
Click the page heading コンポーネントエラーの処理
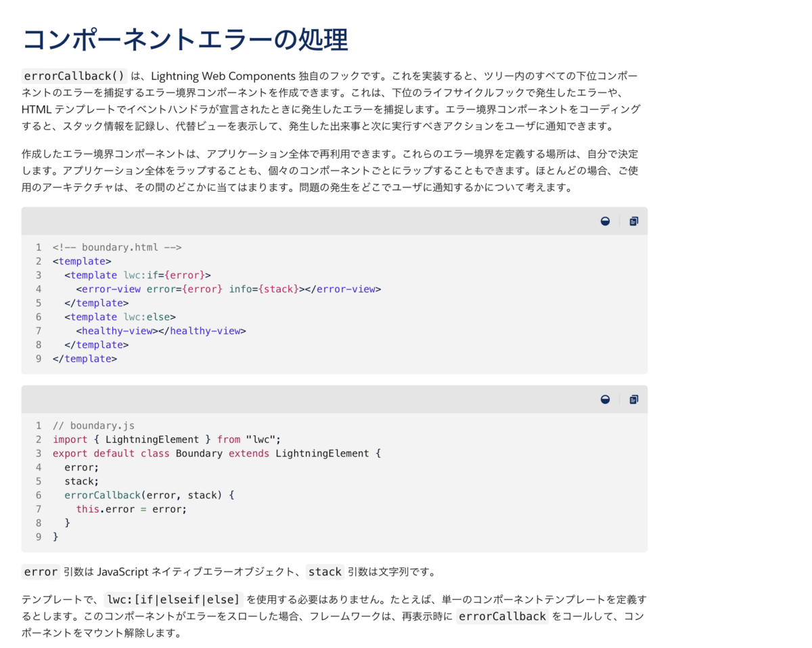click(185, 40)
